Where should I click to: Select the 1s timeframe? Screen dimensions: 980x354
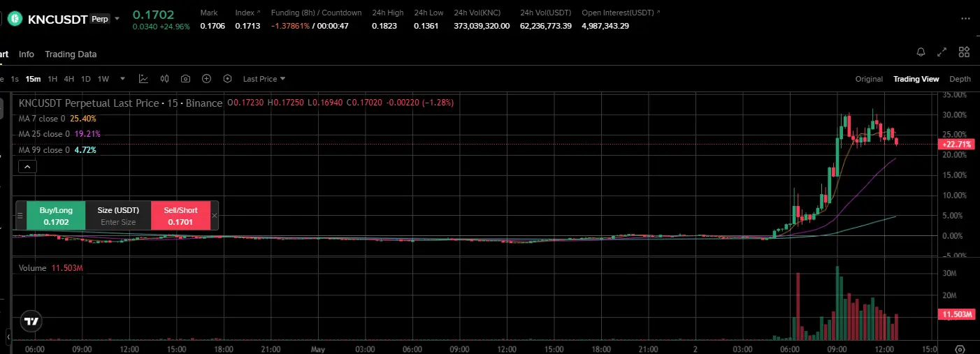tap(15, 79)
